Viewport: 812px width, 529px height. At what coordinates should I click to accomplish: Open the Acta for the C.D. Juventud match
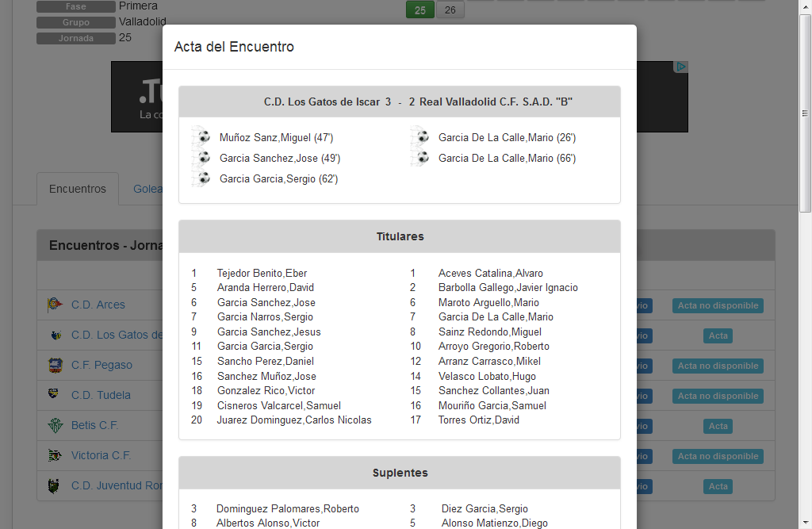(718, 486)
